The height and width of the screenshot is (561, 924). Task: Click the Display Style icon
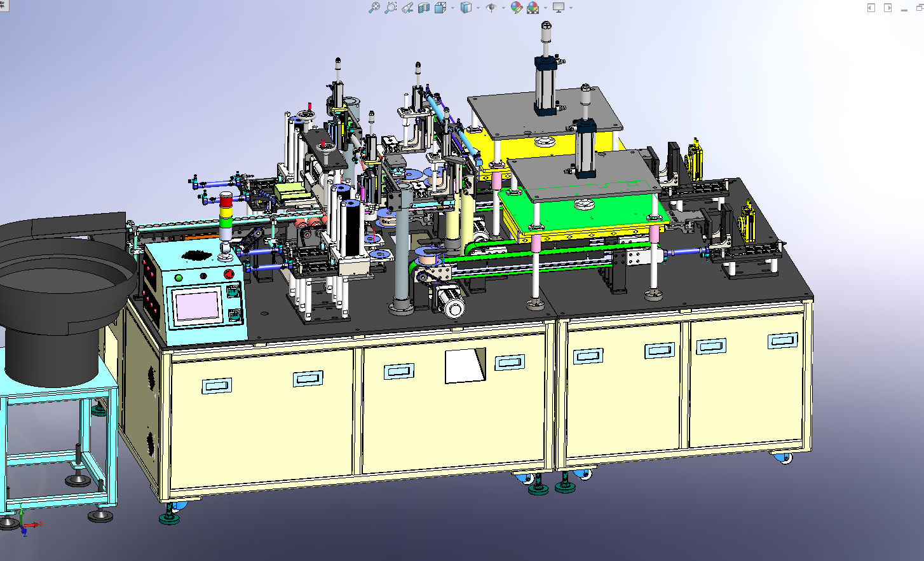(x=466, y=8)
